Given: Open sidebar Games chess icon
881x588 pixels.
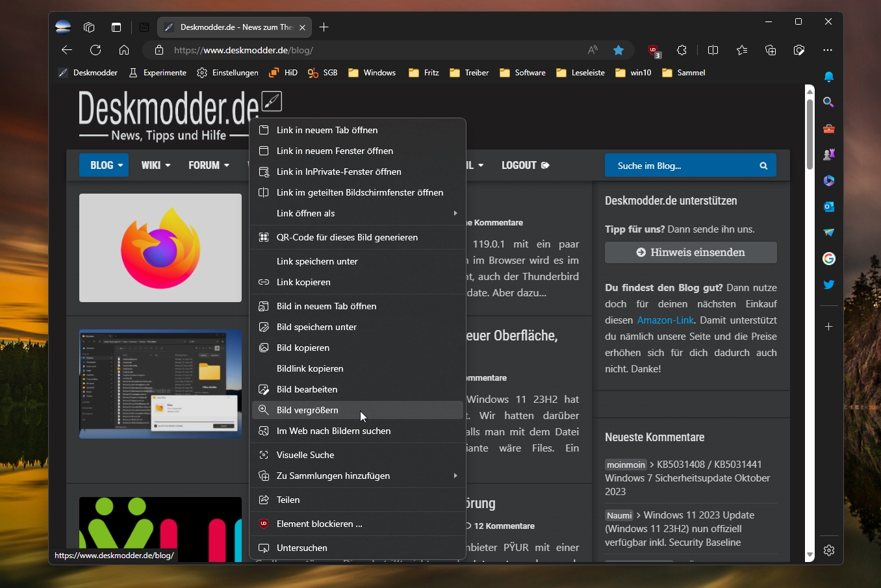Looking at the screenshot, I should (x=829, y=155).
